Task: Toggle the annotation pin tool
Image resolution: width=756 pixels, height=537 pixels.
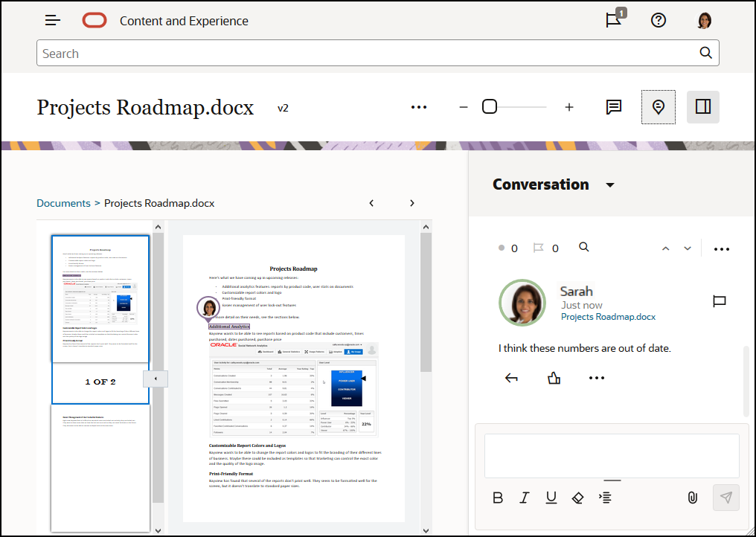Action: point(658,107)
